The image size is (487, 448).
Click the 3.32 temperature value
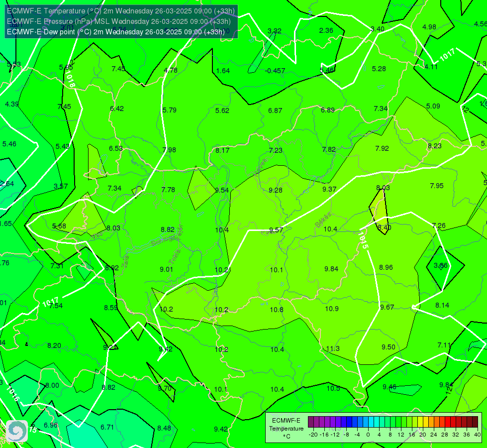pos(275,31)
